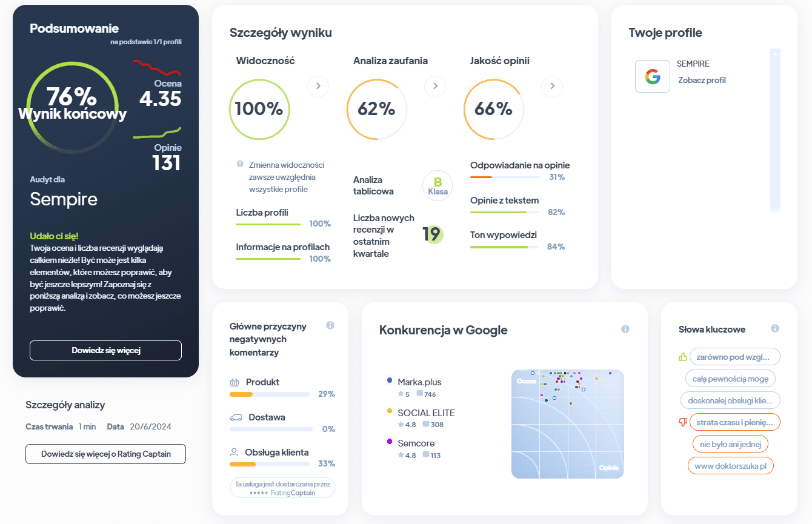The width and height of the screenshot is (812, 524).
Task: Expand Jakość opinii details arrow
Action: (552, 86)
